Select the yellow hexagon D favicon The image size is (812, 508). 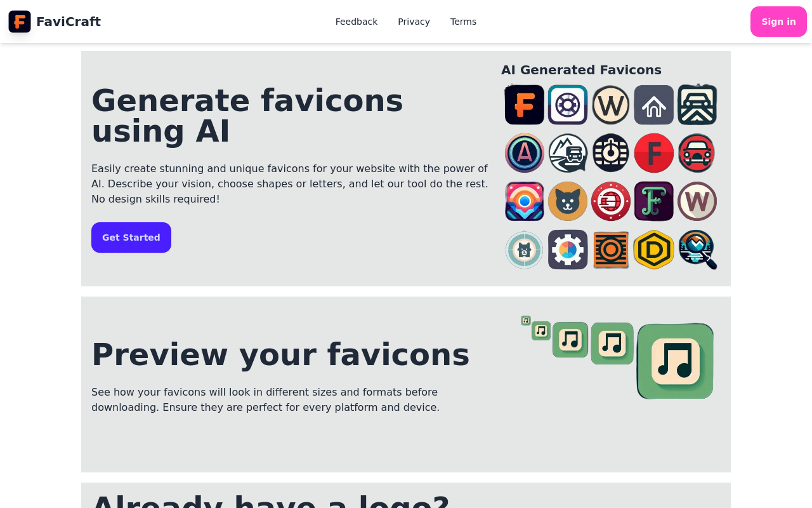click(654, 250)
